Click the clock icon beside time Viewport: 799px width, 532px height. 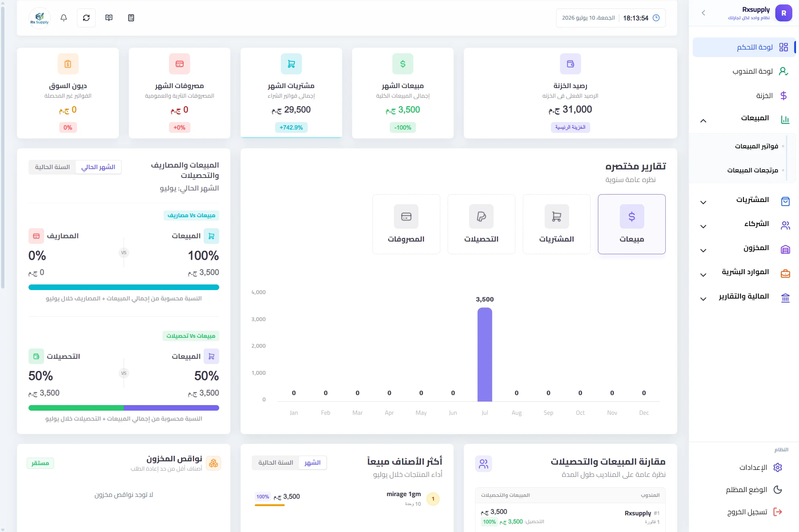pos(656,18)
